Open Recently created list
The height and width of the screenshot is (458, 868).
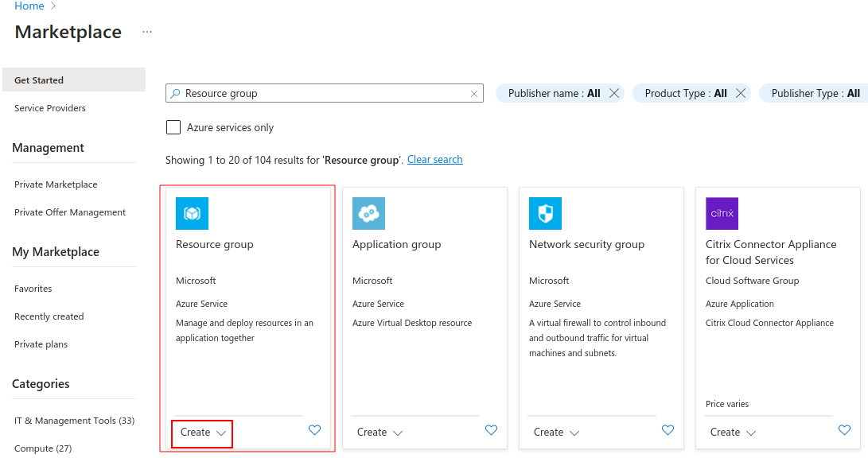49,316
